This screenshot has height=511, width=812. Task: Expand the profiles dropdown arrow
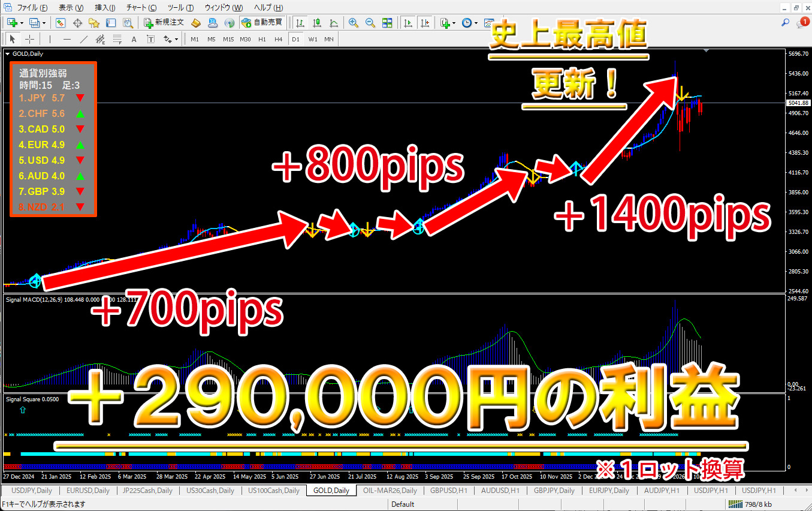pyautogui.click(x=44, y=23)
